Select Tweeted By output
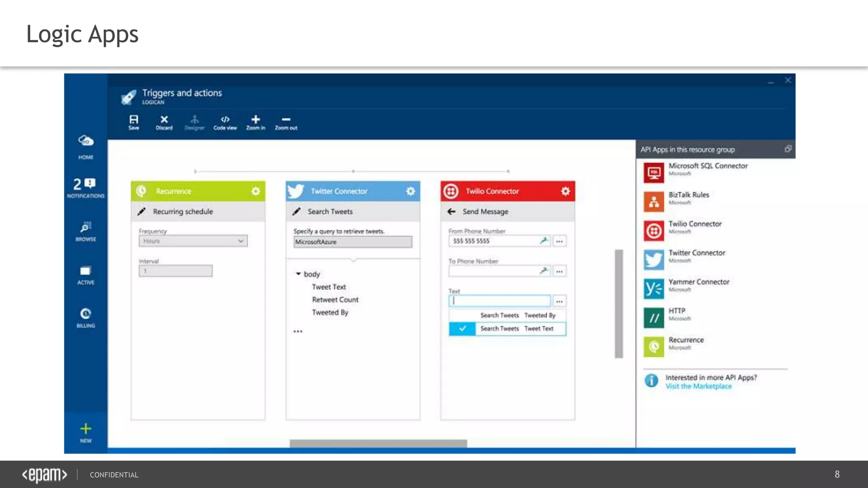868x488 pixels. 330,312
